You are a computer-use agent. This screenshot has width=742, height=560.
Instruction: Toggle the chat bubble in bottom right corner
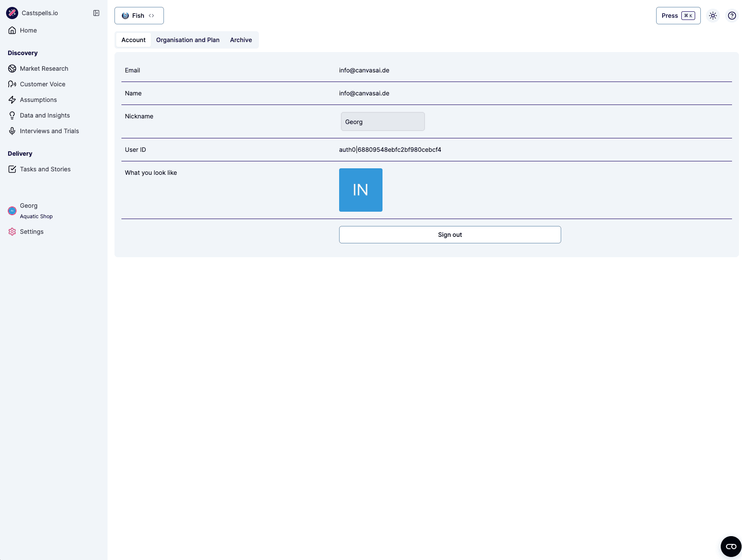click(731, 546)
